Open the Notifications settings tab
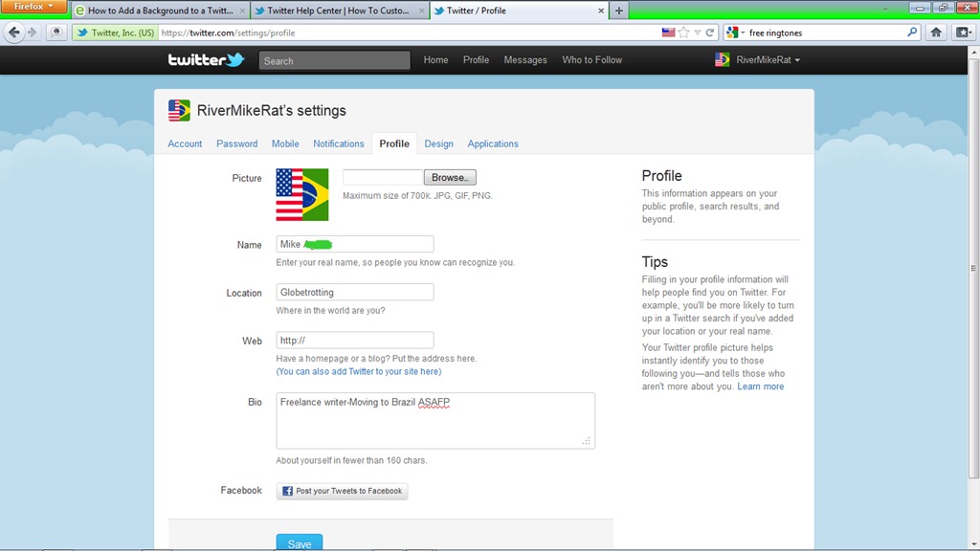Viewport: 980px width, 551px height. (x=338, y=143)
